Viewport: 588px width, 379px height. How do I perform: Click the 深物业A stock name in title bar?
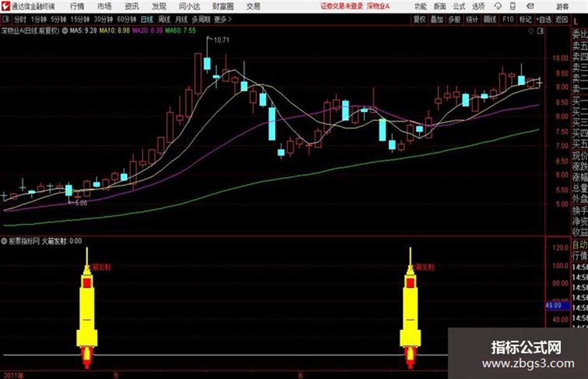pyautogui.click(x=378, y=6)
